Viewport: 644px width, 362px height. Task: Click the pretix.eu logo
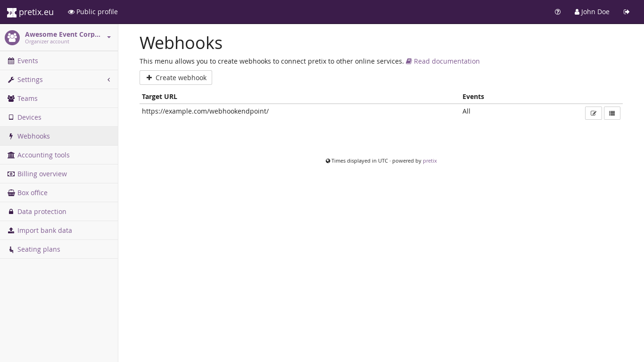(x=30, y=12)
